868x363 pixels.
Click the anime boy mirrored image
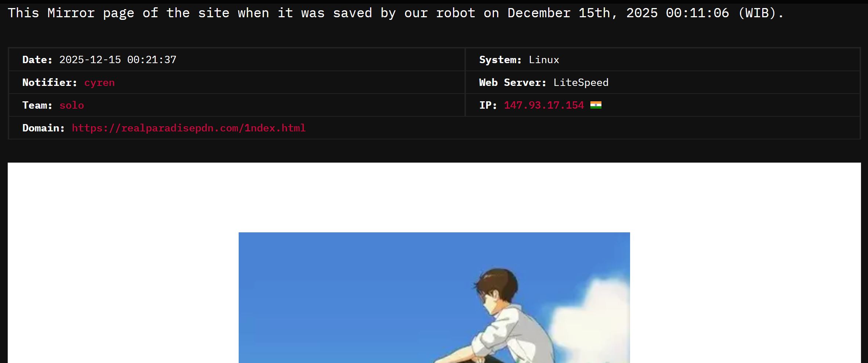[x=434, y=298]
